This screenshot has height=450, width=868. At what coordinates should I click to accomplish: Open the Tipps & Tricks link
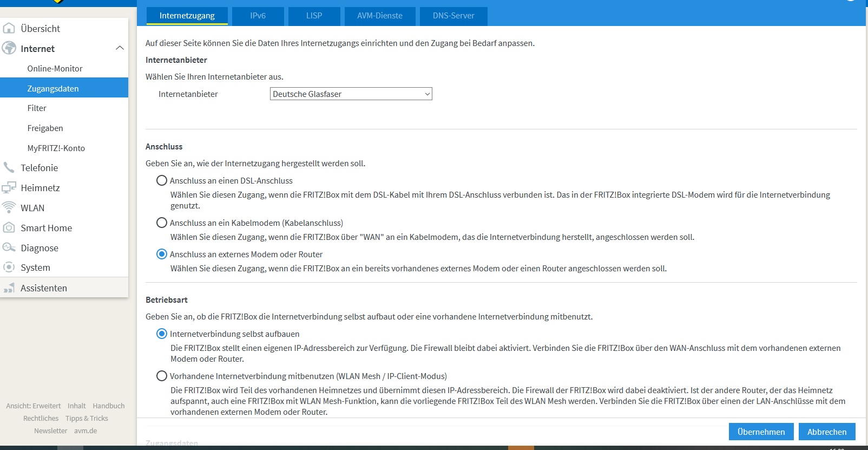(87, 418)
